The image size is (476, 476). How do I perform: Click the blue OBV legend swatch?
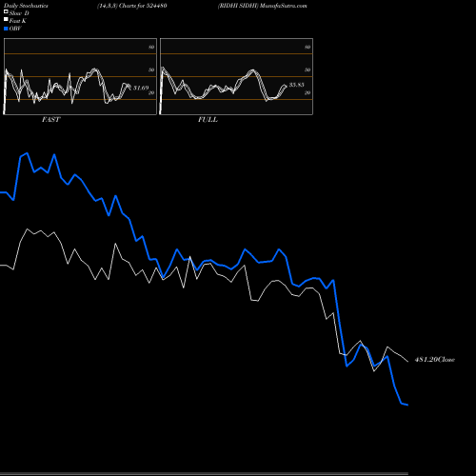pos(6,29)
